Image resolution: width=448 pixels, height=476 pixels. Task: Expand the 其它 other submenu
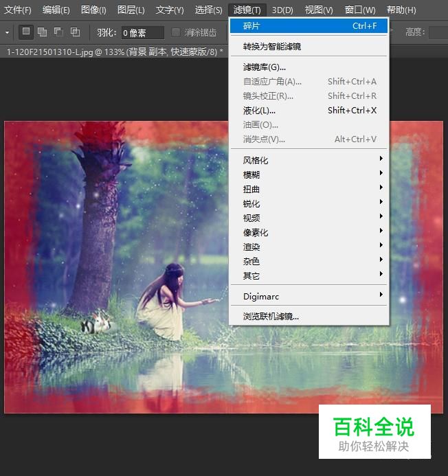tap(309, 275)
